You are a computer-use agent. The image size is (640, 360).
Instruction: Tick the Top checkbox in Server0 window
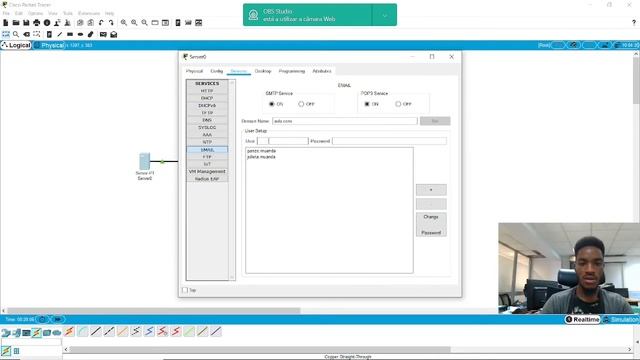click(x=185, y=290)
